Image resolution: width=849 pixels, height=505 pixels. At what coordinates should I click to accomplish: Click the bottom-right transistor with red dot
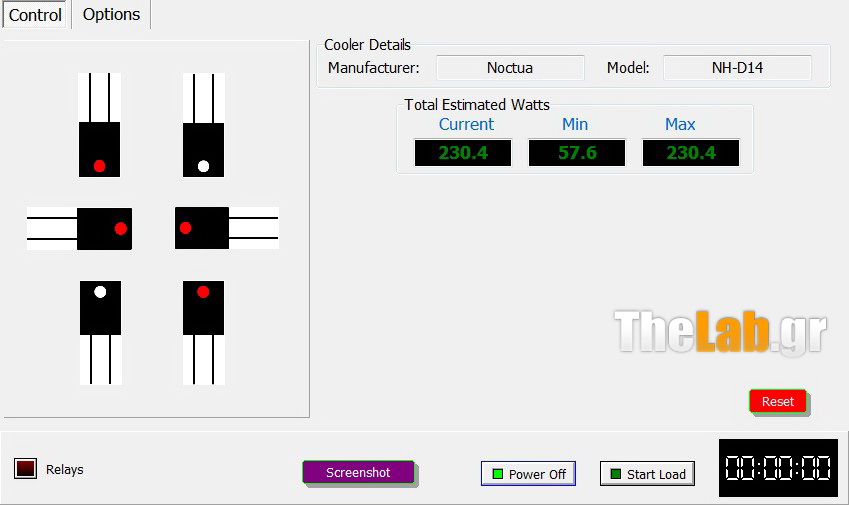click(203, 308)
